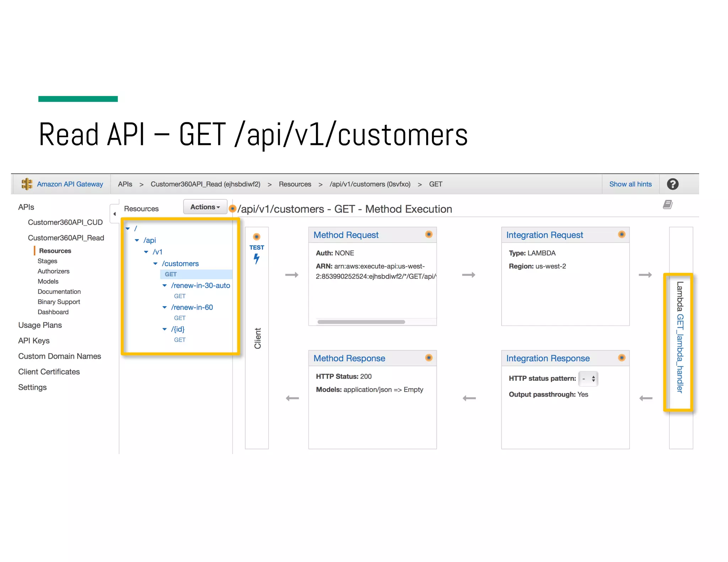728x562 pixels.
Task: Select GET under /{id} resource
Action: pos(180,340)
